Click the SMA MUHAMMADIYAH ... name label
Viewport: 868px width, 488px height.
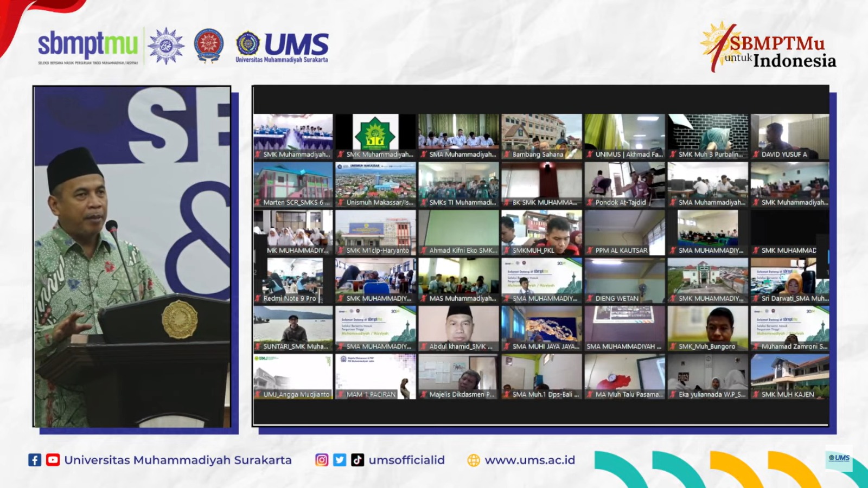[x=624, y=346]
